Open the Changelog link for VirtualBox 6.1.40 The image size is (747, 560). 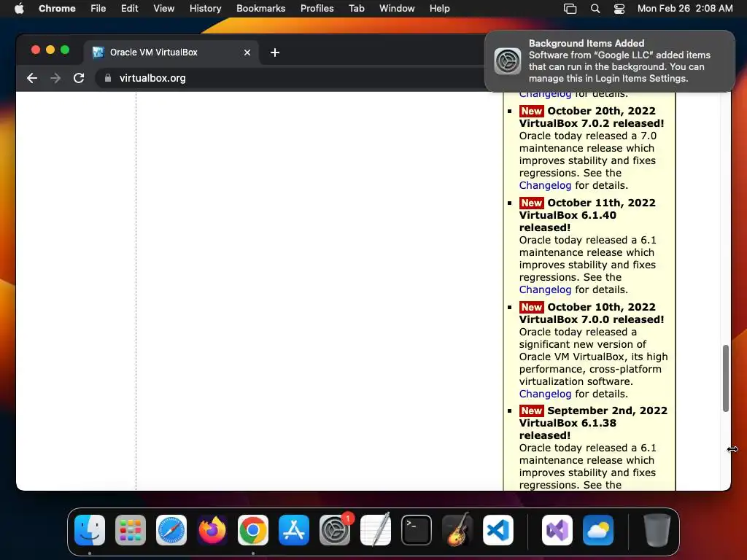click(545, 289)
